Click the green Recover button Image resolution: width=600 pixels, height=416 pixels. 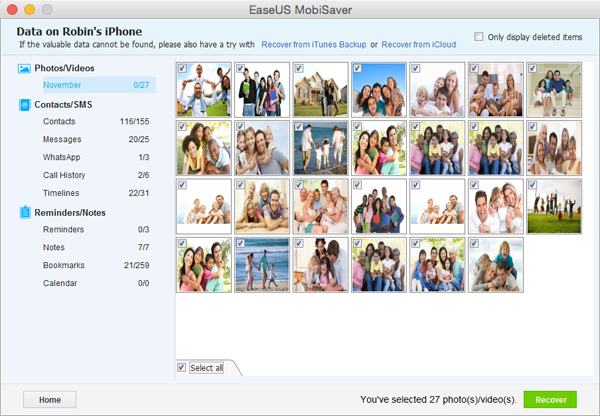pos(550,400)
